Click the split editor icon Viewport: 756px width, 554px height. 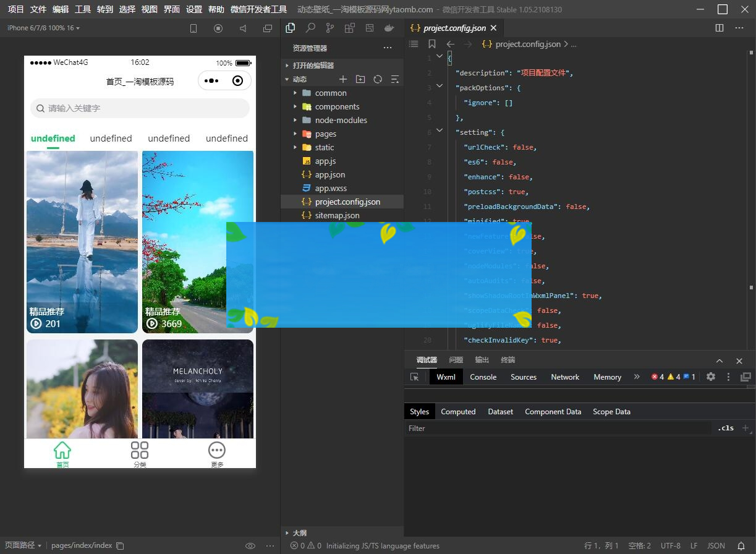(x=720, y=28)
